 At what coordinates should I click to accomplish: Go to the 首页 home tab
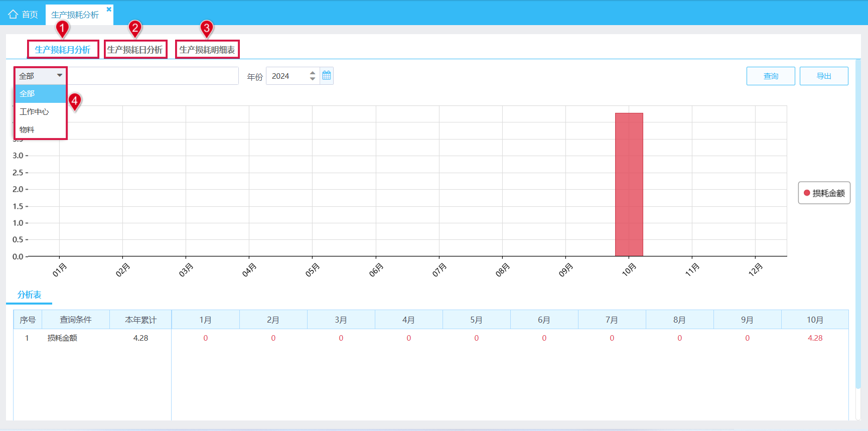coord(23,15)
